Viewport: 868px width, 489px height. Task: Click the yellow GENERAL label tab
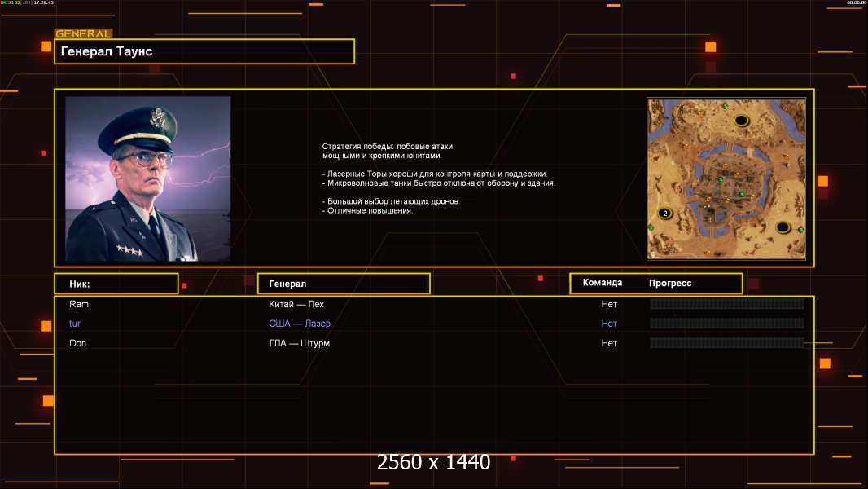click(x=83, y=34)
